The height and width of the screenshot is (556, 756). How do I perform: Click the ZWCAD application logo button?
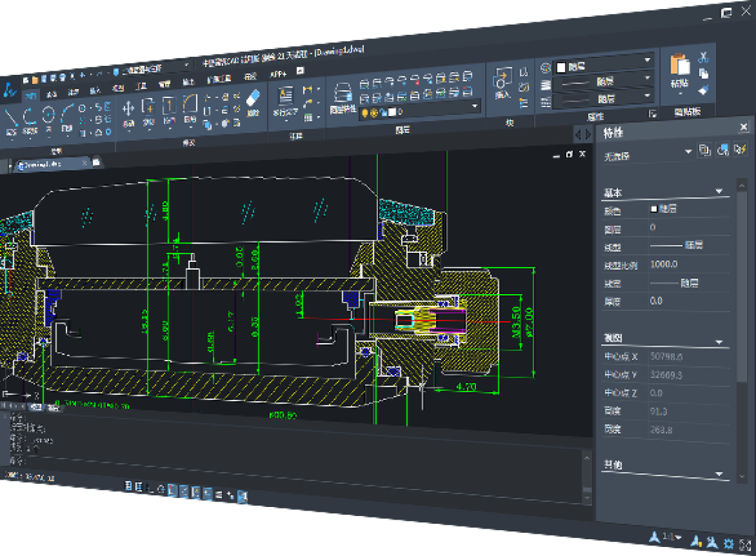click(x=9, y=90)
